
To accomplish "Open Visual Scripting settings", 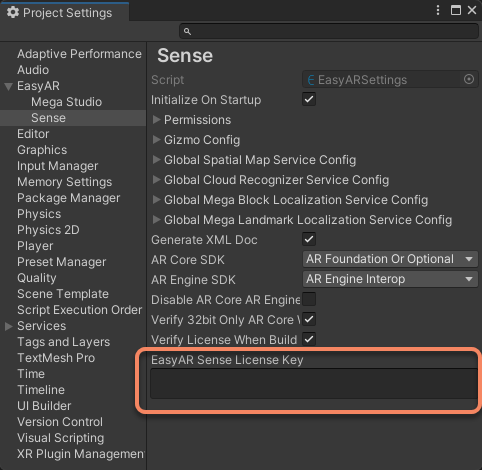I will 61,438.
